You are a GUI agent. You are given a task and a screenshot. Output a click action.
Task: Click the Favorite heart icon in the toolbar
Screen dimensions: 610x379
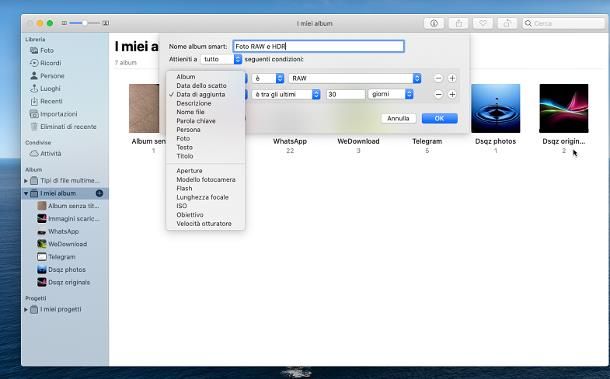[483, 23]
